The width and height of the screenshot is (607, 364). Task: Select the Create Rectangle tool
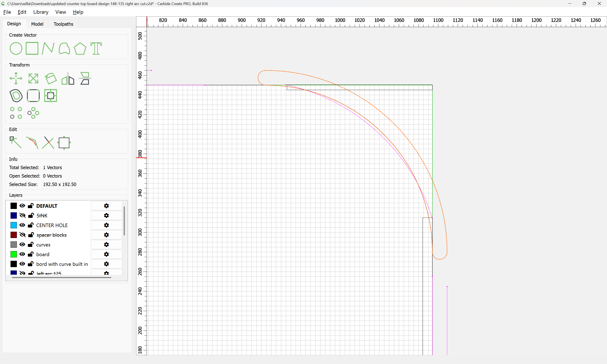click(32, 48)
